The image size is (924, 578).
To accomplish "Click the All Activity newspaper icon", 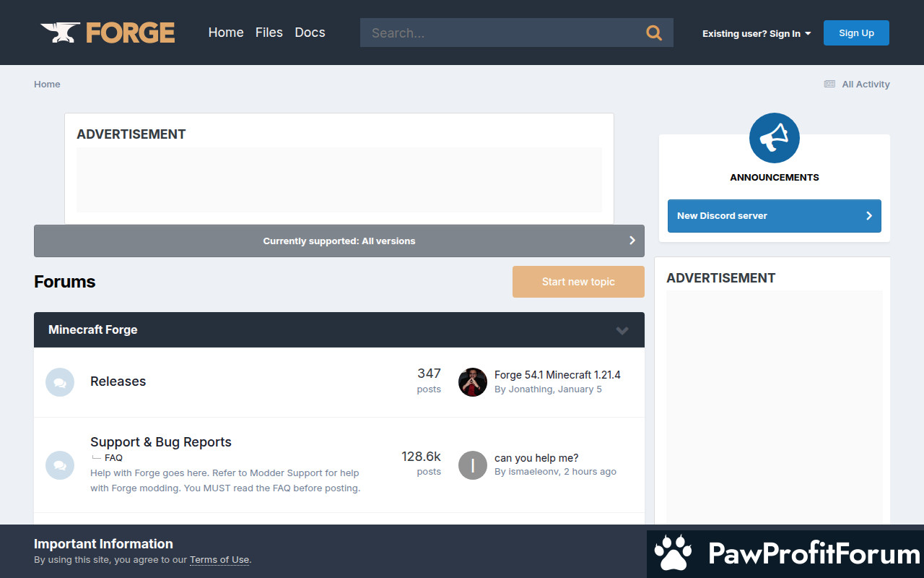I will (829, 84).
